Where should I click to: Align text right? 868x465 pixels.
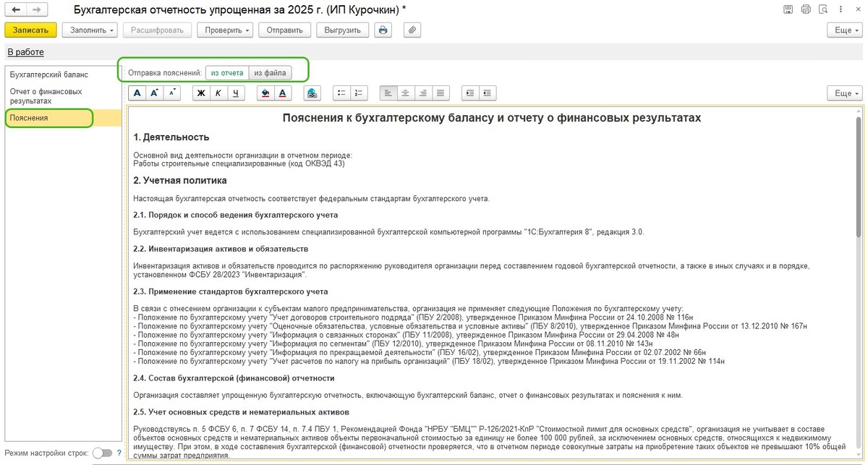click(423, 93)
